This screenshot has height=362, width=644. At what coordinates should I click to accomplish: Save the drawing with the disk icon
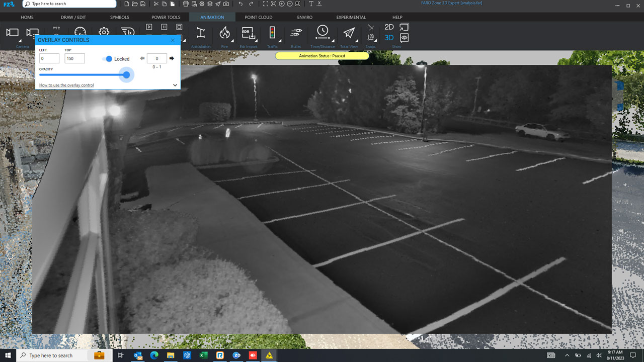coord(143,4)
